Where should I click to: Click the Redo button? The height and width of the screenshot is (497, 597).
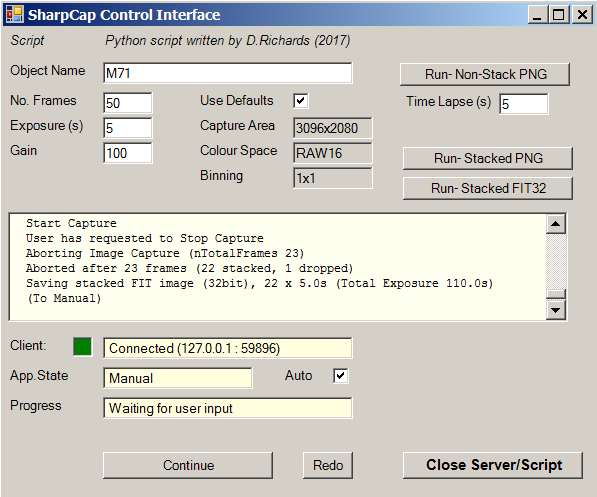(x=328, y=465)
